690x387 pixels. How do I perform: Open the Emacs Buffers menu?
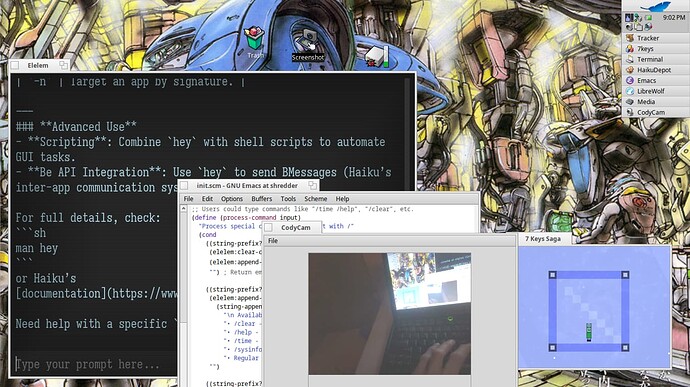[x=261, y=199]
